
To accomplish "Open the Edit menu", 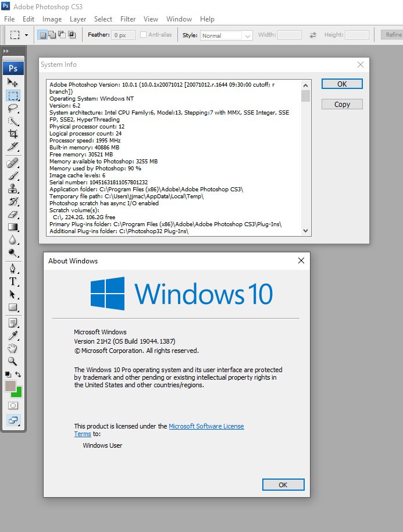I will pyautogui.click(x=28, y=19).
